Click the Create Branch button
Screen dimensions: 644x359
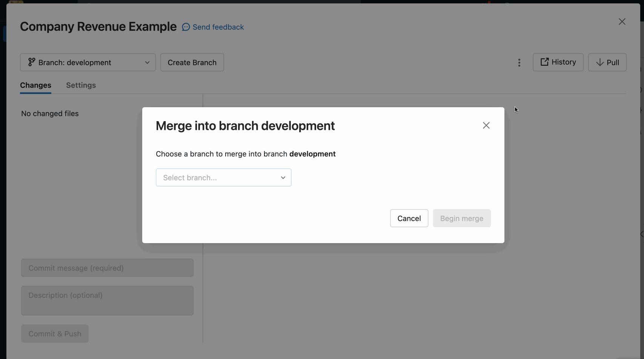tap(192, 62)
